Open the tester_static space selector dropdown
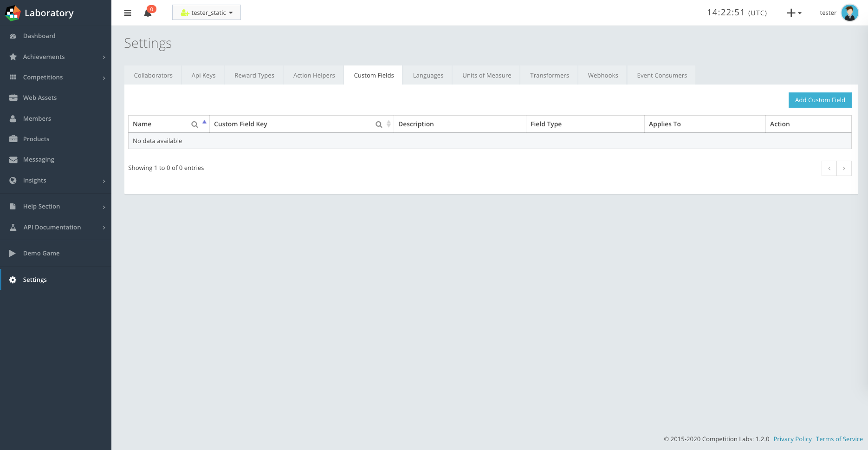The height and width of the screenshot is (450, 868). 206,13
